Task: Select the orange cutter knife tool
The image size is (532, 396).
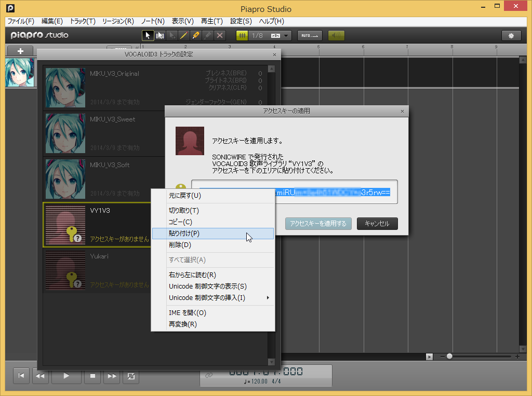Action: (x=196, y=35)
